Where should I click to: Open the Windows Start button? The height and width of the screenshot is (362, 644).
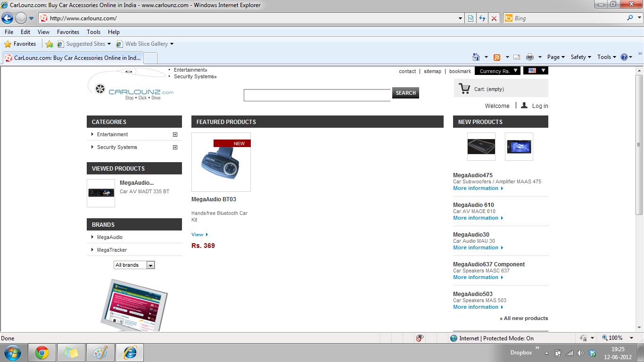pos(12,353)
